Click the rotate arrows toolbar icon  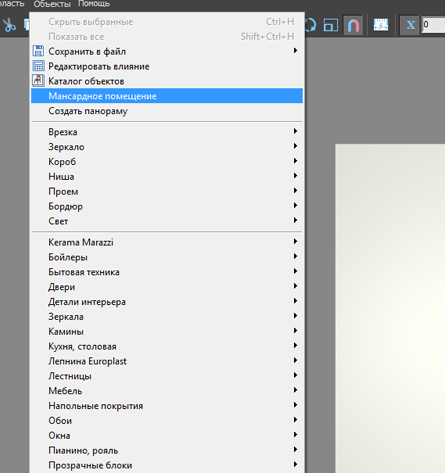click(310, 25)
